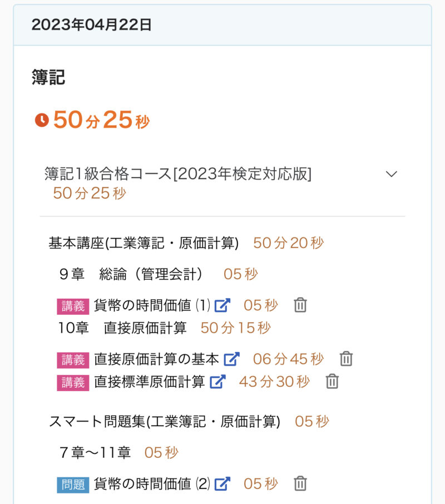The height and width of the screenshot is (504, 445).
Task: Click the 9章 総論(管理会計) chapter
Action: click(x=131, y=274)
